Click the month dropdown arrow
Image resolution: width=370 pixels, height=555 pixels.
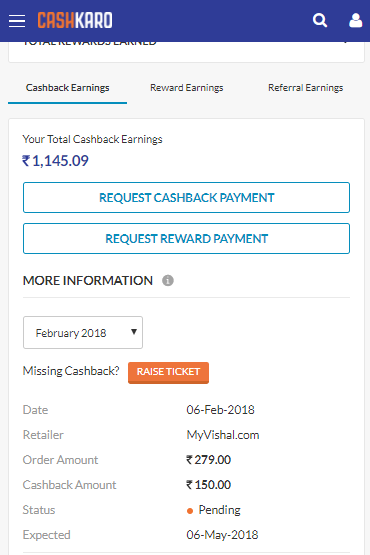point(134,332)
